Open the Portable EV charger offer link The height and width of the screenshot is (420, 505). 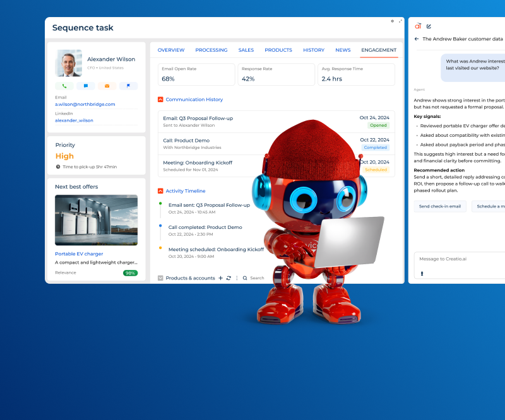(x=79, y=254)
